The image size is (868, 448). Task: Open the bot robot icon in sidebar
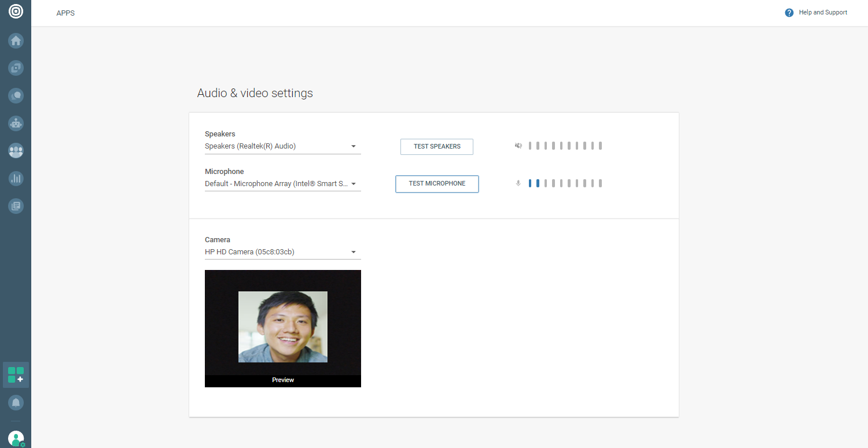pos(16,123)
